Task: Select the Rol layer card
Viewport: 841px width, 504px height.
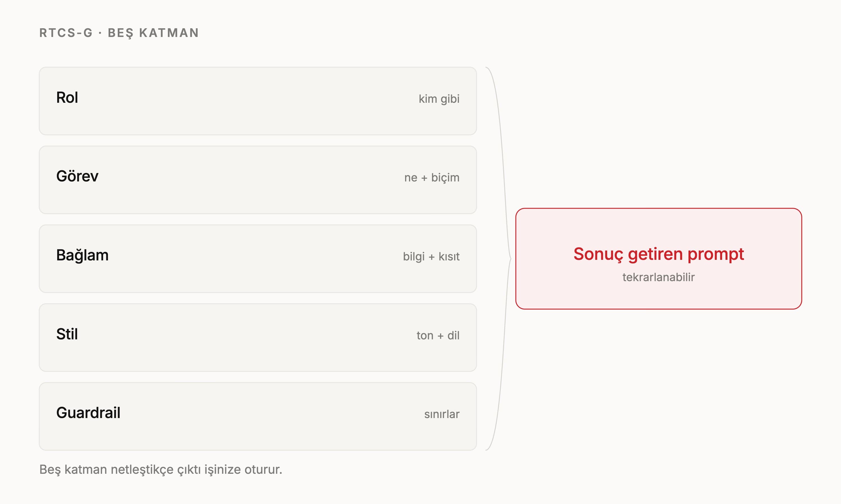Action: (258, 101)
